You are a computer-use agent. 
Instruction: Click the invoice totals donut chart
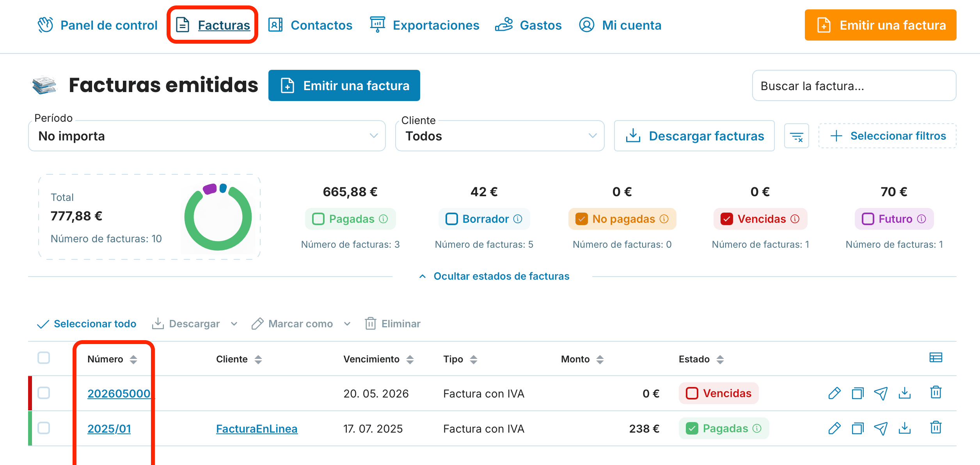click(218, 217)
